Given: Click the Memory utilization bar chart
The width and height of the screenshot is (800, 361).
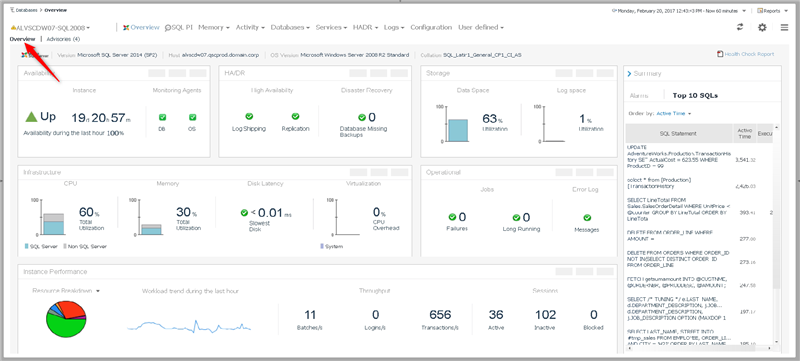Looking at the screenshot, I should click(151, 229).
